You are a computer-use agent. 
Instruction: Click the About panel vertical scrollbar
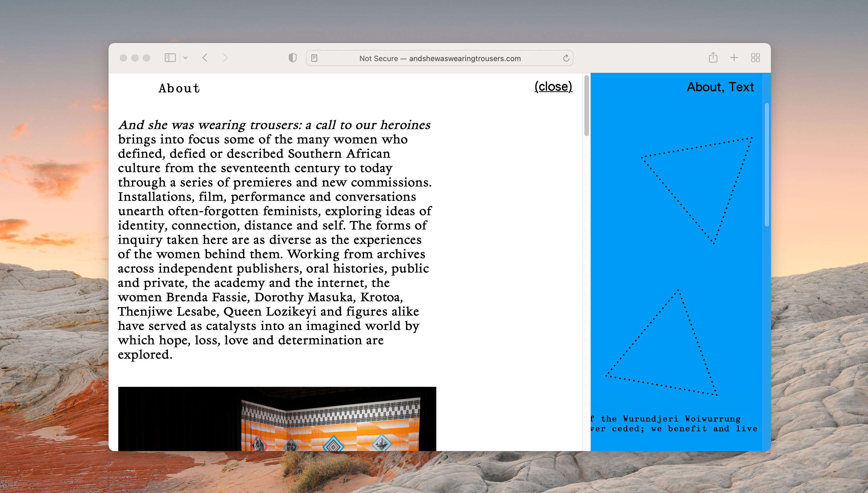[587, 106]
